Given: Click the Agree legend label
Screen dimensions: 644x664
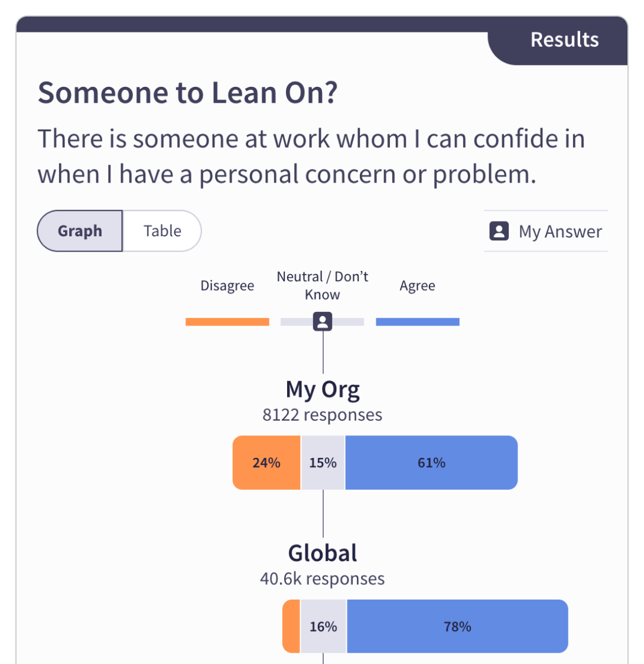Looking at the screenshot, I should click(417, 285).
